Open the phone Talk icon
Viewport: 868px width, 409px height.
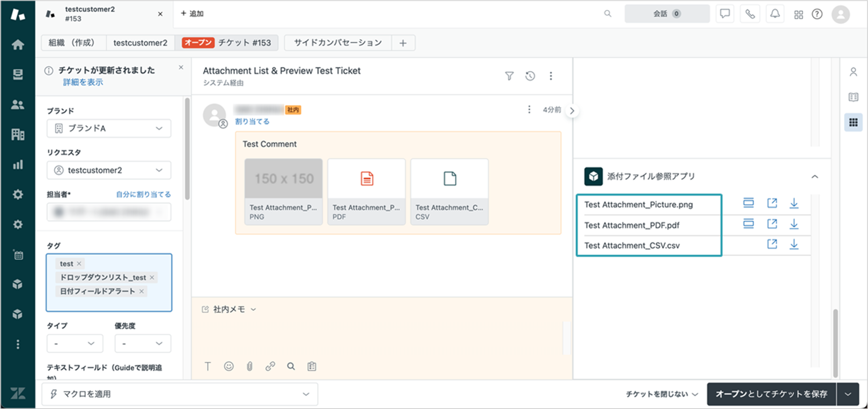click(750, 14)
